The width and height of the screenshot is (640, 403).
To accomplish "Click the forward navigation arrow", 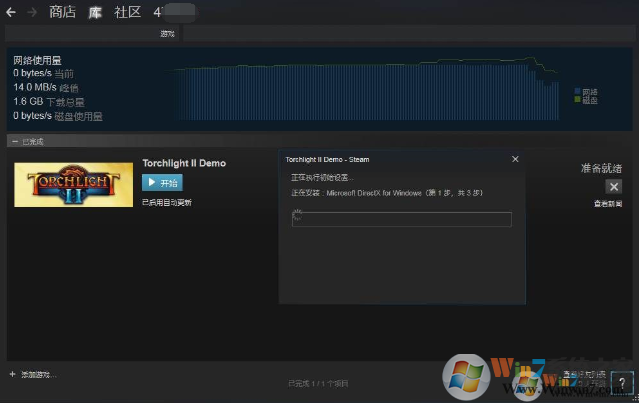I will [32, 12].
